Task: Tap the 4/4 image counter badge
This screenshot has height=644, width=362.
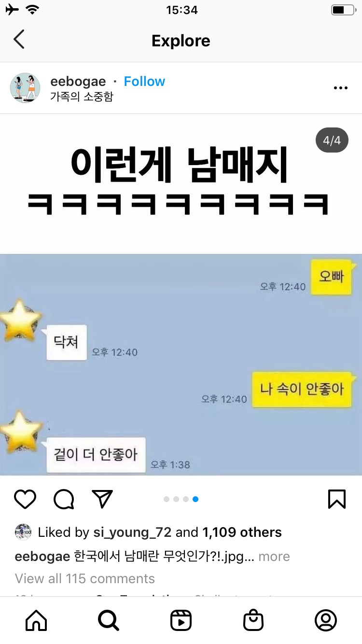Action: click(332, 140)
